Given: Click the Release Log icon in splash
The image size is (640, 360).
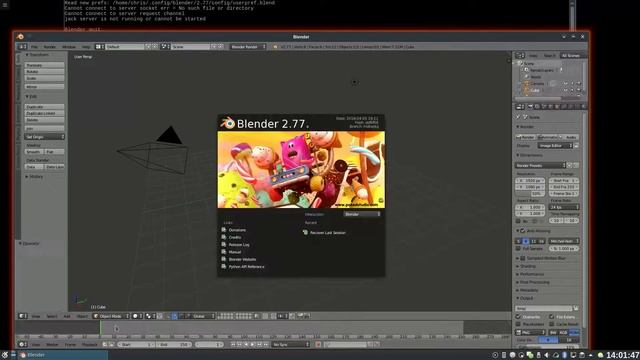Looking at the screenshot, I should click(x=224, y=244).
